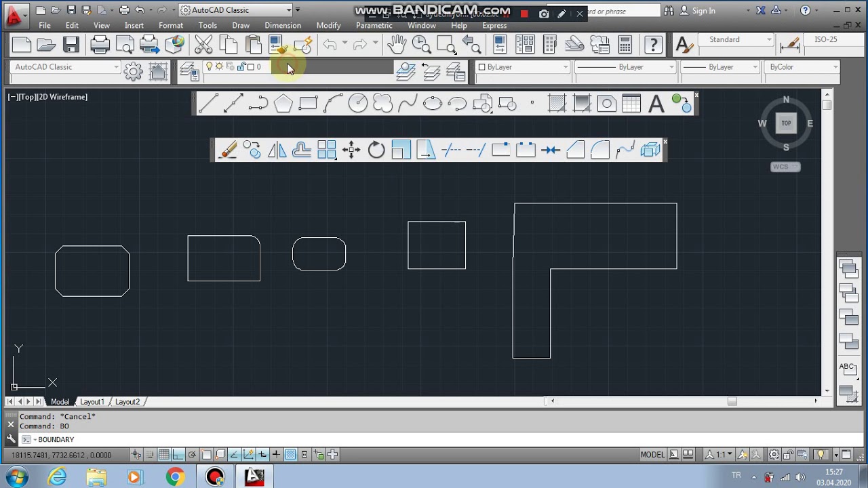Screen dimensions: 868x488
Task: Toggle Quick Properties in status bar
Action: [304, 455]
